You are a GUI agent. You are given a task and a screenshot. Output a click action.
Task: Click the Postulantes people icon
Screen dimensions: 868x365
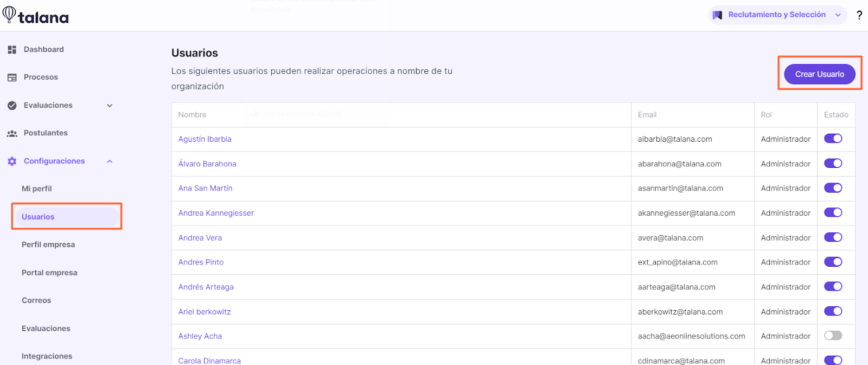pyautogui.click(x=12, y=133)
